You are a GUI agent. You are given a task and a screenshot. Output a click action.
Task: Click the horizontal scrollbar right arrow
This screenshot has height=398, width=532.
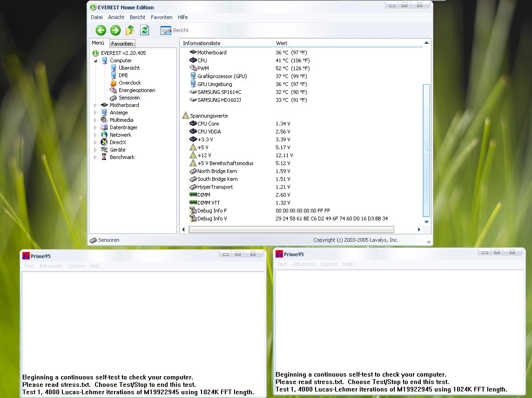419,230
